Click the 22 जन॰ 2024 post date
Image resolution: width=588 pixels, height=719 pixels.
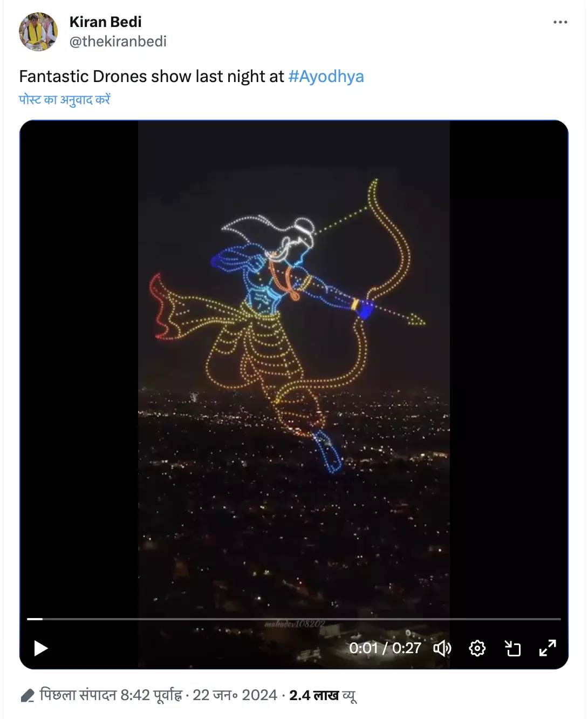(x=235, y=695)
